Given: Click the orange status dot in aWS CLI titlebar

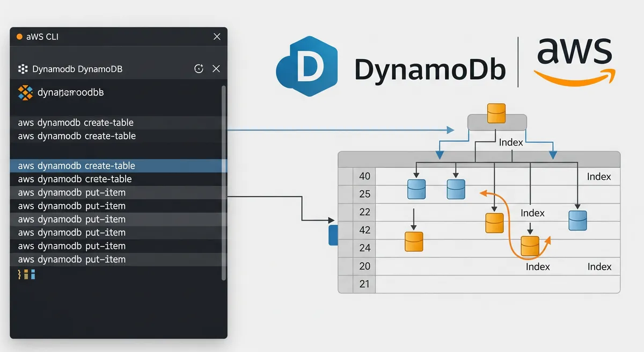Looking at the screenshot, I should 19,37.
